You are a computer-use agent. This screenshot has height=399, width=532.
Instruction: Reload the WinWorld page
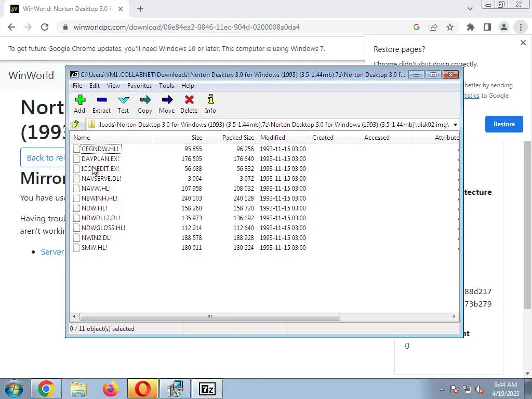click(x=45, y=27)
